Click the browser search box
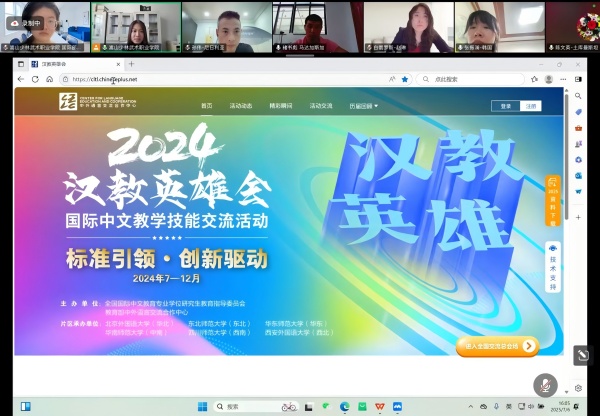This screenshot has height=416, width=600. pyautogui.click(x=470, y=79)
